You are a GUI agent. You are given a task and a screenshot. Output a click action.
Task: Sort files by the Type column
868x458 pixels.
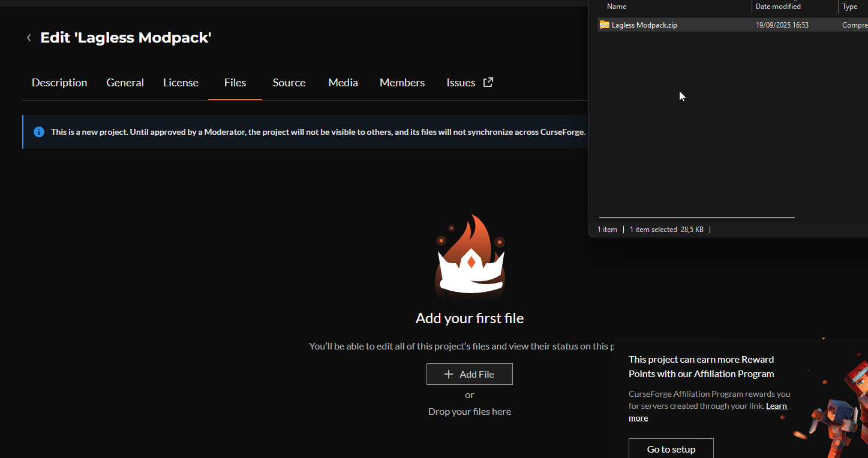pyautogui.click(x=851, y=6)
